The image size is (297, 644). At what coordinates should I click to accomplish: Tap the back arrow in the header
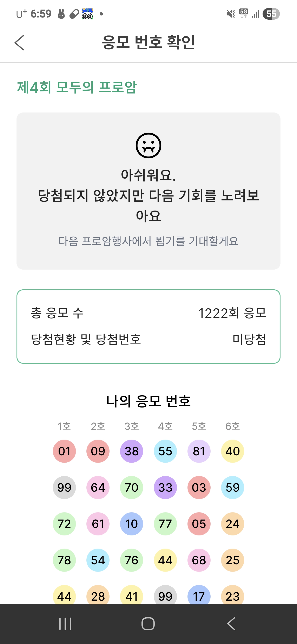coord(19,43)
